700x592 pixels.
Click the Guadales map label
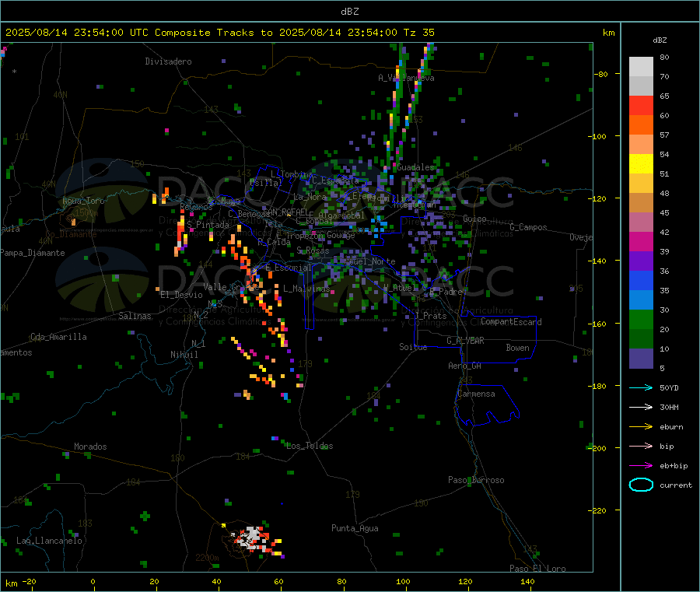[x=415, y=167]
